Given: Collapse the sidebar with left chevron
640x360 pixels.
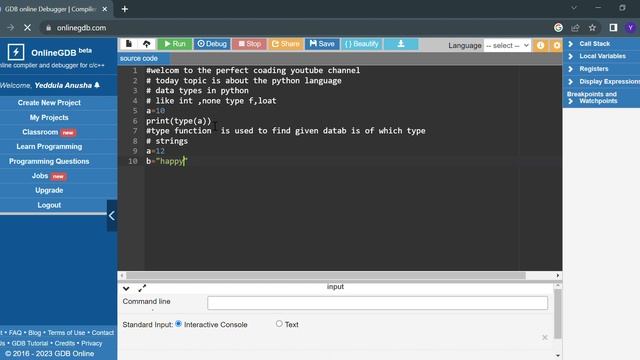Looking at the screenshot, I should click(112, 216).
